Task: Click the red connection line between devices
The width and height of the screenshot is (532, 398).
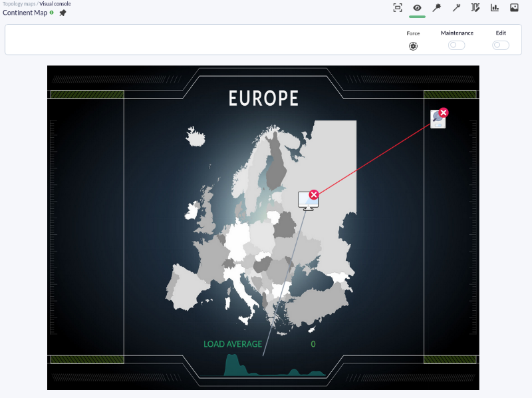Action: 373,160
